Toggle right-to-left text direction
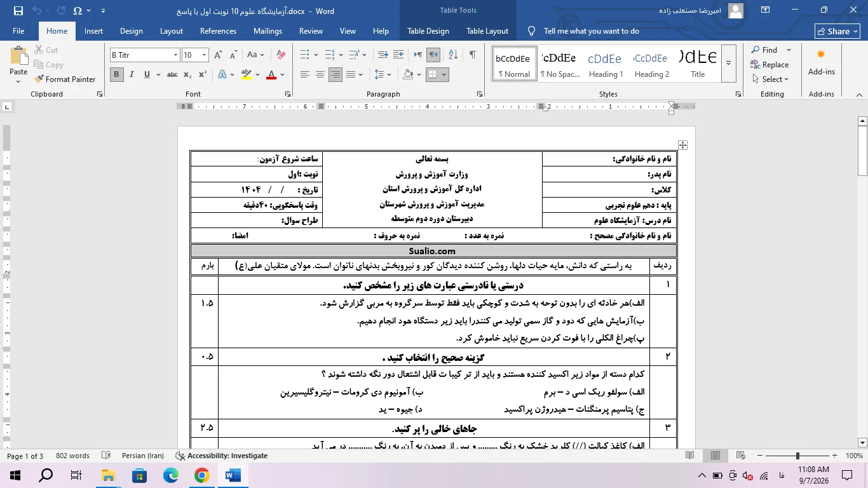Image resolution: width=868 pixels, height=488 pixels. (433, 55)
